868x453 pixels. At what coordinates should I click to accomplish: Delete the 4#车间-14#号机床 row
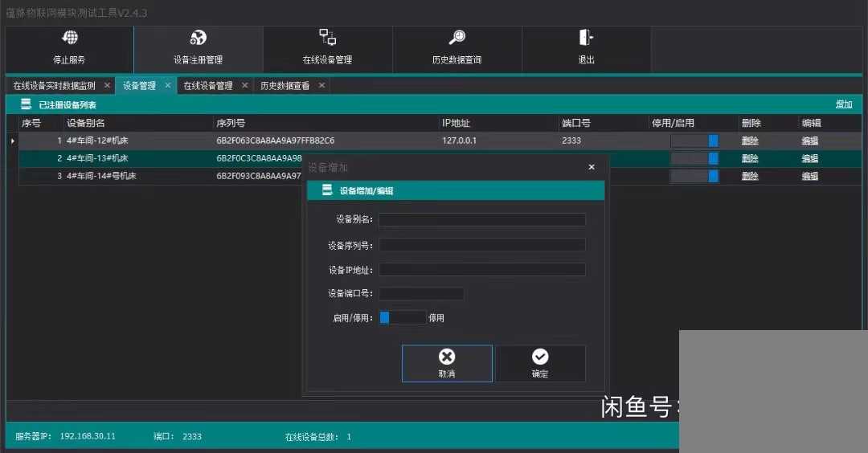point(750,176)
